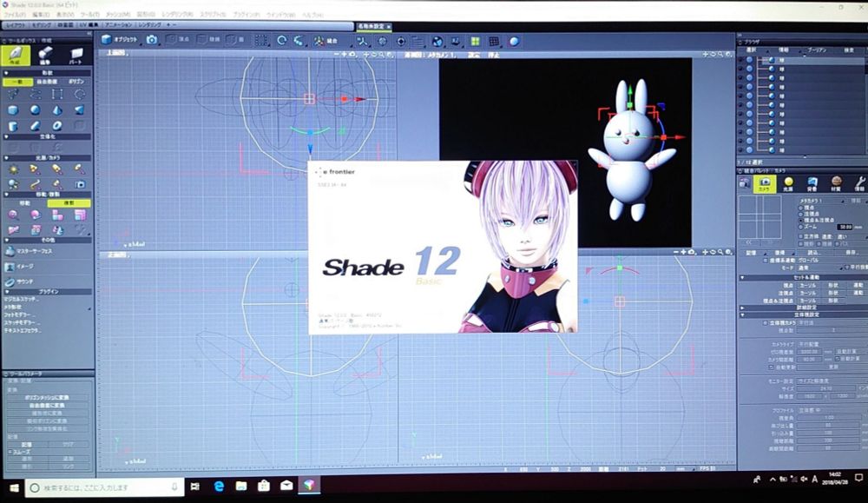Viewport: 868px width, 503px height.
Task: Pick the cube primitive creation tool
Action: (13, 109)
